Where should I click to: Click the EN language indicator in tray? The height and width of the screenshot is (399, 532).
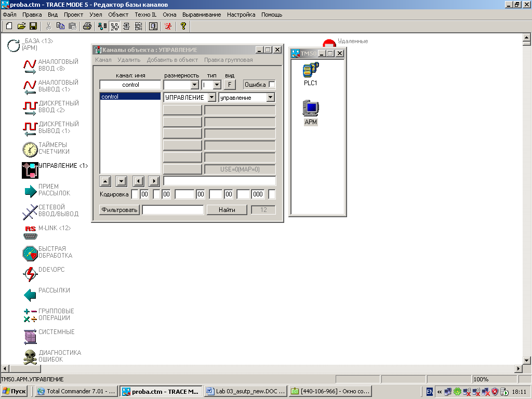pyautogui.click(x=430, y=392)
